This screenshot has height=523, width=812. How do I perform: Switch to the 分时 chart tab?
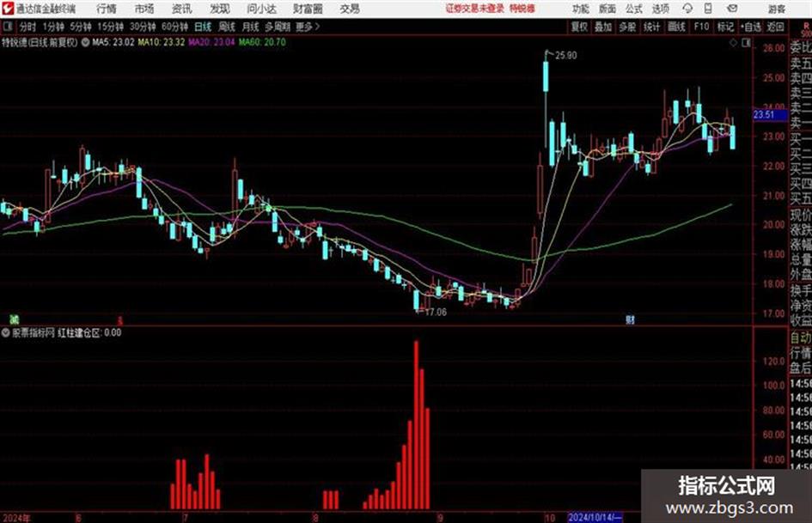click(x=28, y=27)
